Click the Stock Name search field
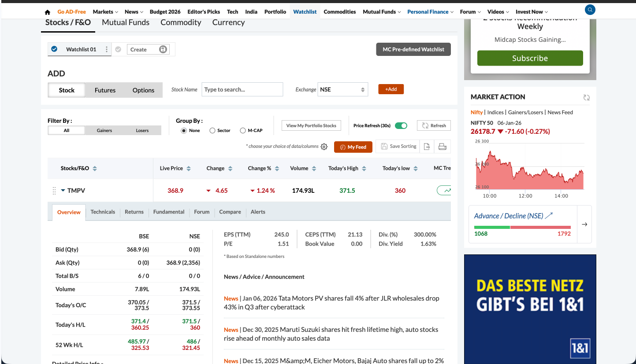636x364 pixels. click(242, 89)
